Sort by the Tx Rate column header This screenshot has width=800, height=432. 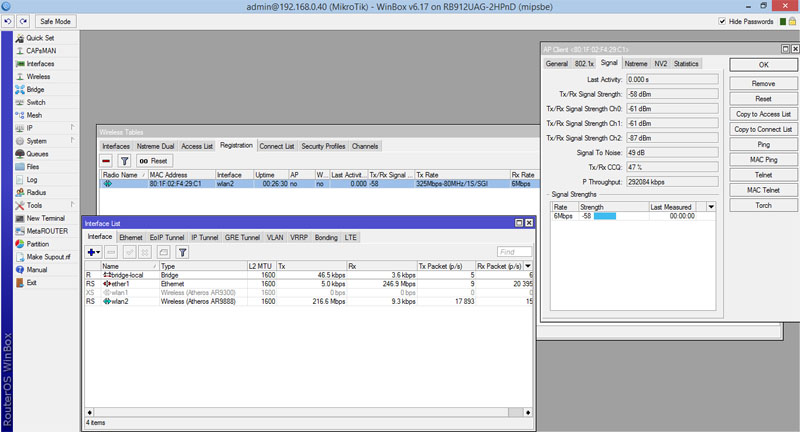[x=462, y=175]
